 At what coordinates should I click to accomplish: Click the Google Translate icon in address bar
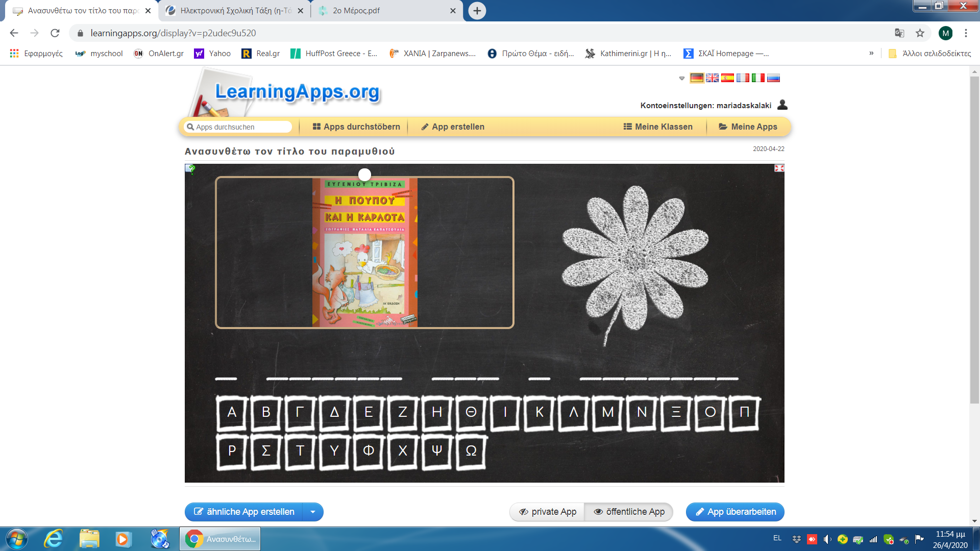tap(899, 33)
